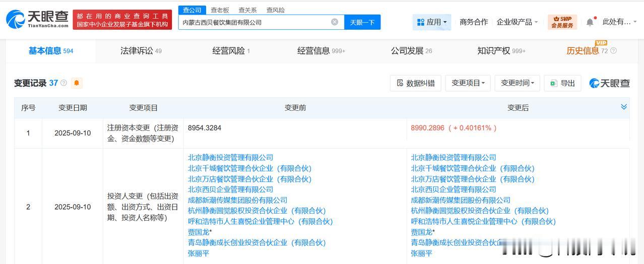Switch to the 查公司 search tab
The image size is (644, 264).
[192, 10]
